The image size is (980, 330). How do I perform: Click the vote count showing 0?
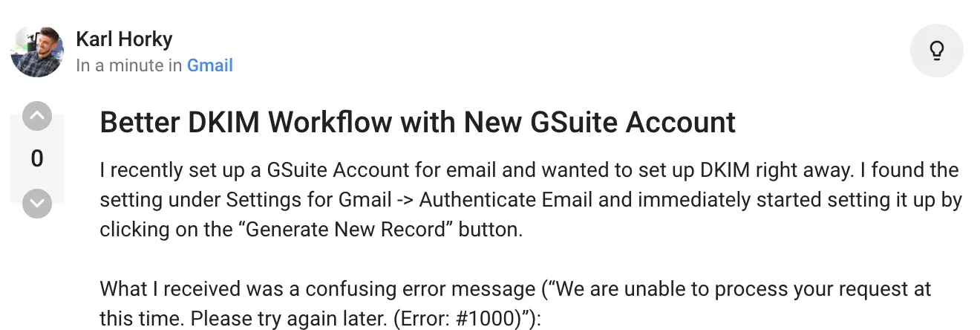pyautogui.click(x=37, y=158)
